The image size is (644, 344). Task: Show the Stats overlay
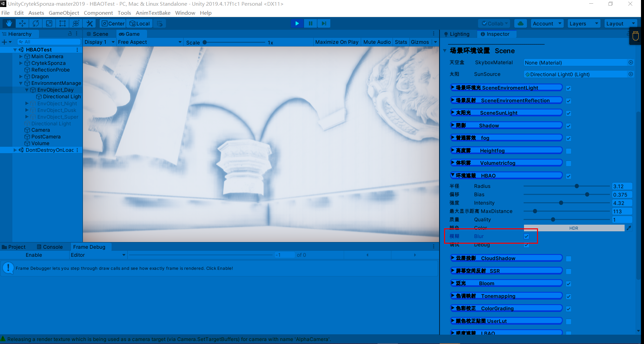pos(401,42)
